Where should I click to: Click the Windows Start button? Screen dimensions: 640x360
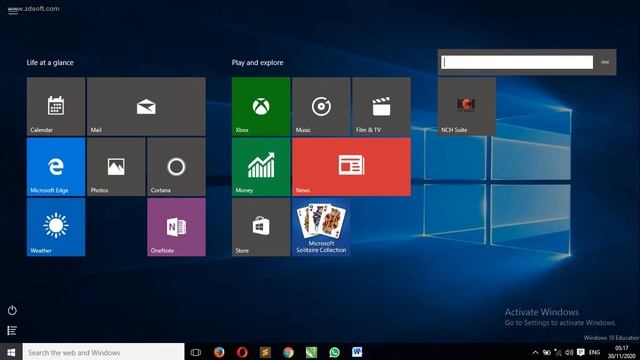click(11, 352)
